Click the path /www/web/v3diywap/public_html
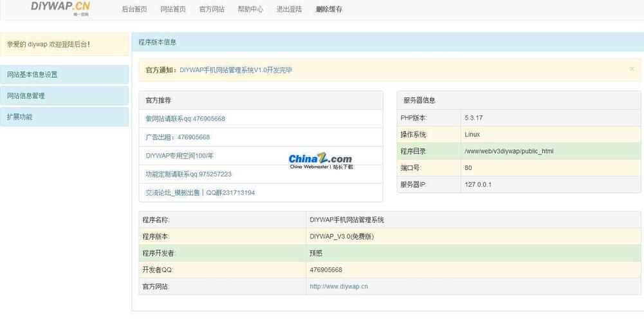This screenshot has height=322, width=644. [x=509, y=151]
